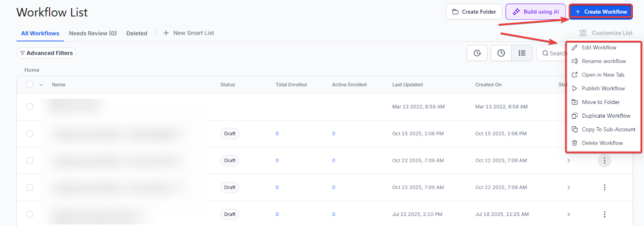Click three-dot menu on Oct 22 highlighted row

pyautogui.click(x=604, y=160)
